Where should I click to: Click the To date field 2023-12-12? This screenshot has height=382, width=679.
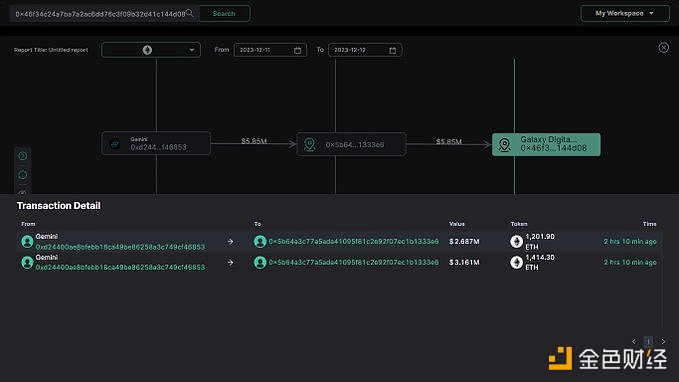pos(365,50)
